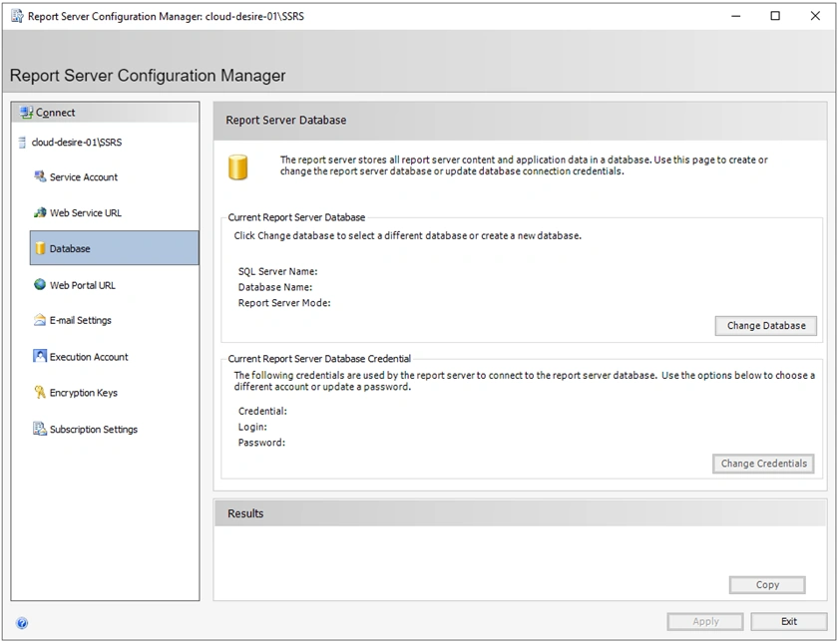Image resolution: width=839 pixels, height=644 pixels.
Task: Click the Login label
Action: pos(252,427)
